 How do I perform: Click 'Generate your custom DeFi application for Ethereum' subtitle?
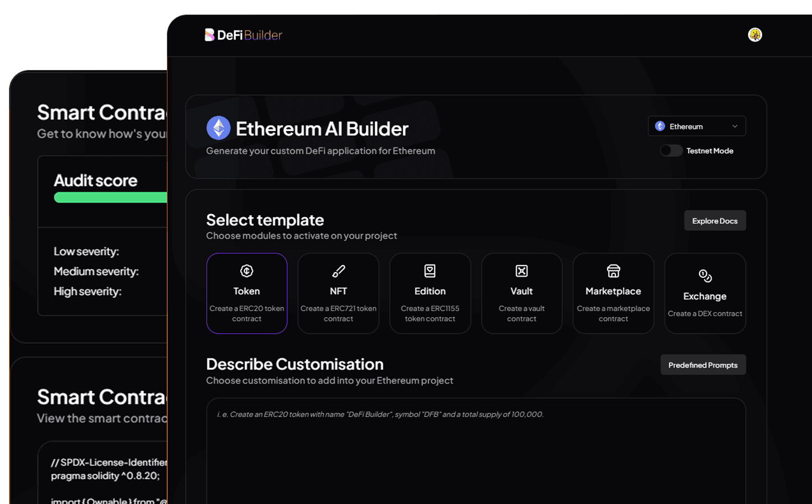[x=320, y=151]
